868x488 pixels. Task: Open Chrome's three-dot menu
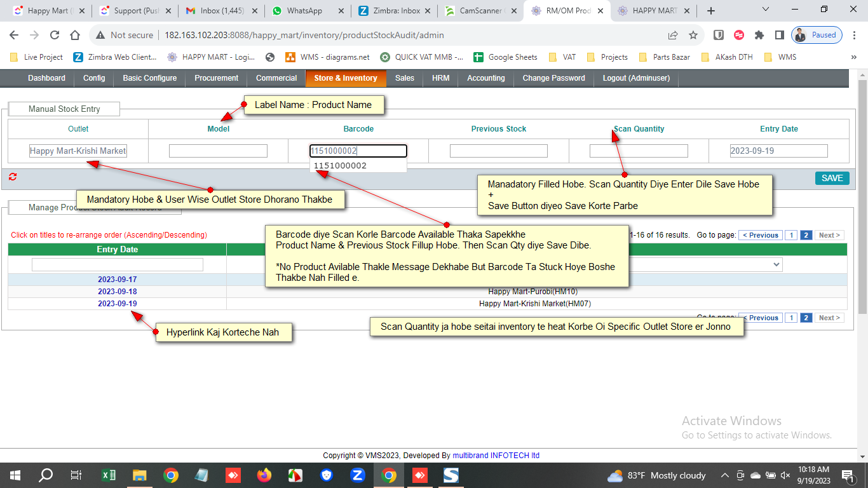click(853, 35)
